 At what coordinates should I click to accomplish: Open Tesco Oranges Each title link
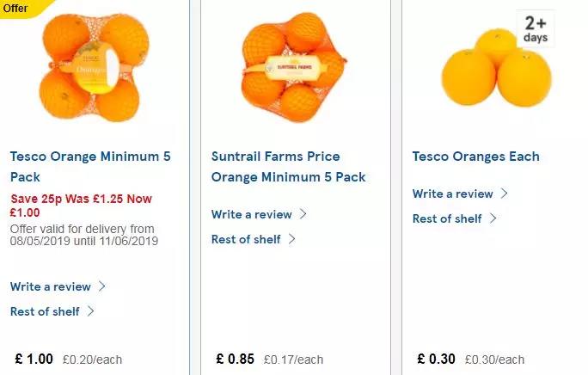pyautogui.click(x=475, y=157)
